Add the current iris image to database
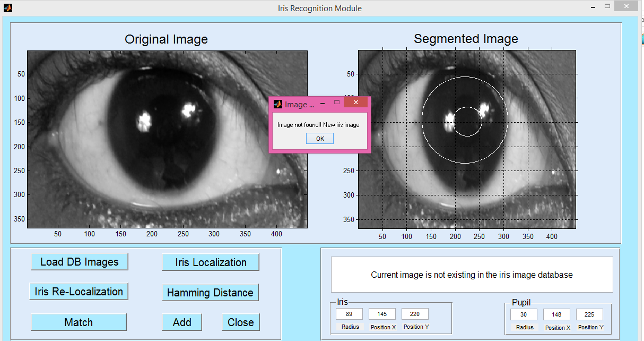644x341 pixels. pyautogui.click(x=182, y=322)
